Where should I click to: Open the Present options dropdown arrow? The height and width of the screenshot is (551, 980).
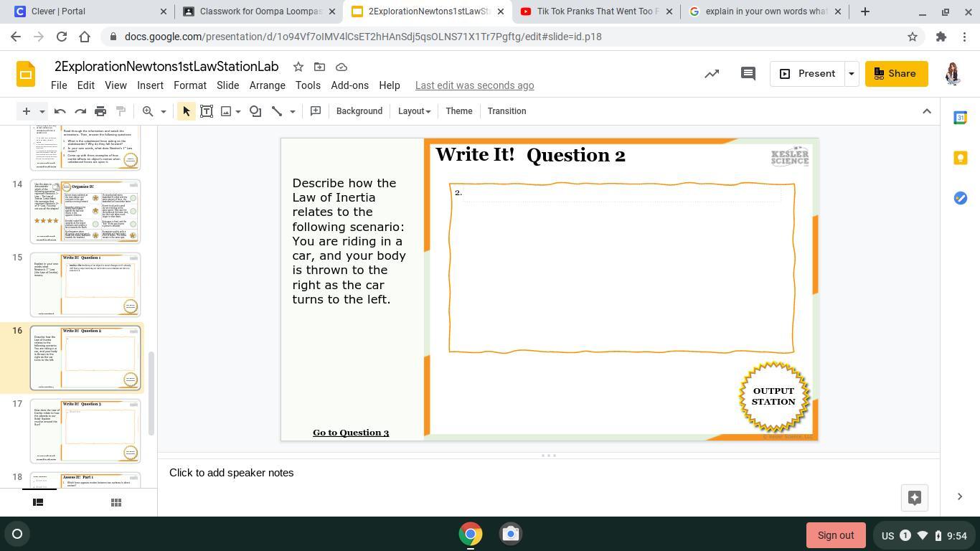pos(852,74)
